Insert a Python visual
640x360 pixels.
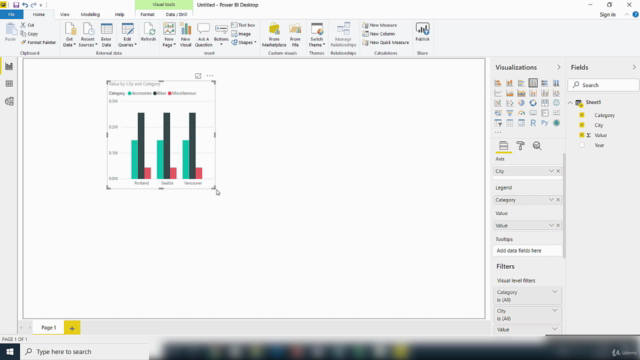[x=544, y=123]
